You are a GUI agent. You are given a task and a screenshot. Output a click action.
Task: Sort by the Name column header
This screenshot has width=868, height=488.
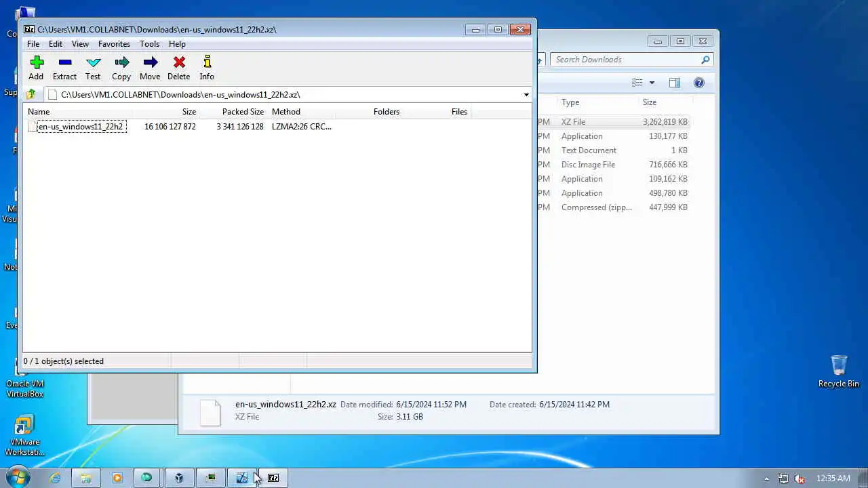77,112
